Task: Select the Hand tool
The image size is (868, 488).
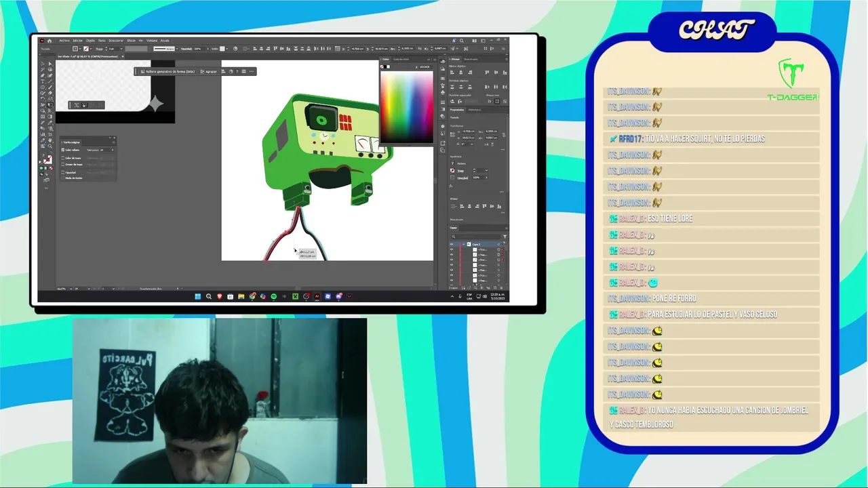Action: click(x=50, y=140)
